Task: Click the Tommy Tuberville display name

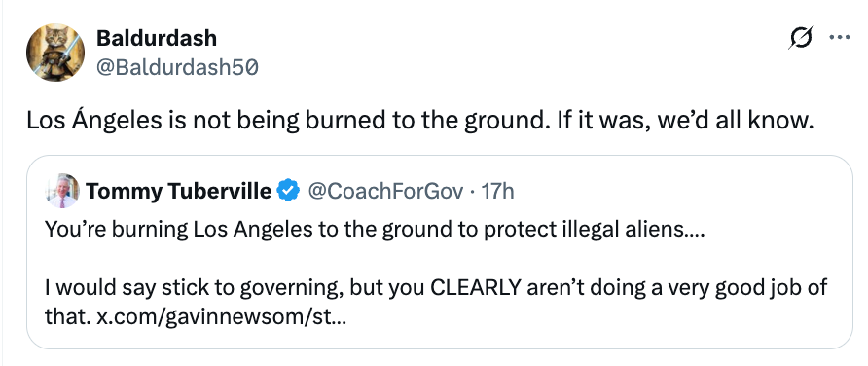Action: pyautogui.click(x=178, y=191)
